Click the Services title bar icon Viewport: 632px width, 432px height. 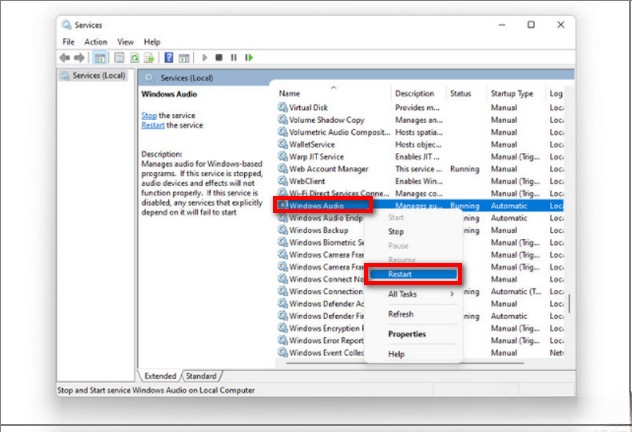coord(66,25)
